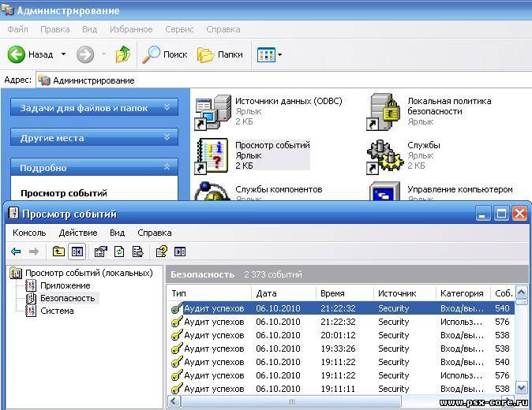Open Сервис menu
The width and height of the screenshot is (532, 410).
(x=179, y=29)
